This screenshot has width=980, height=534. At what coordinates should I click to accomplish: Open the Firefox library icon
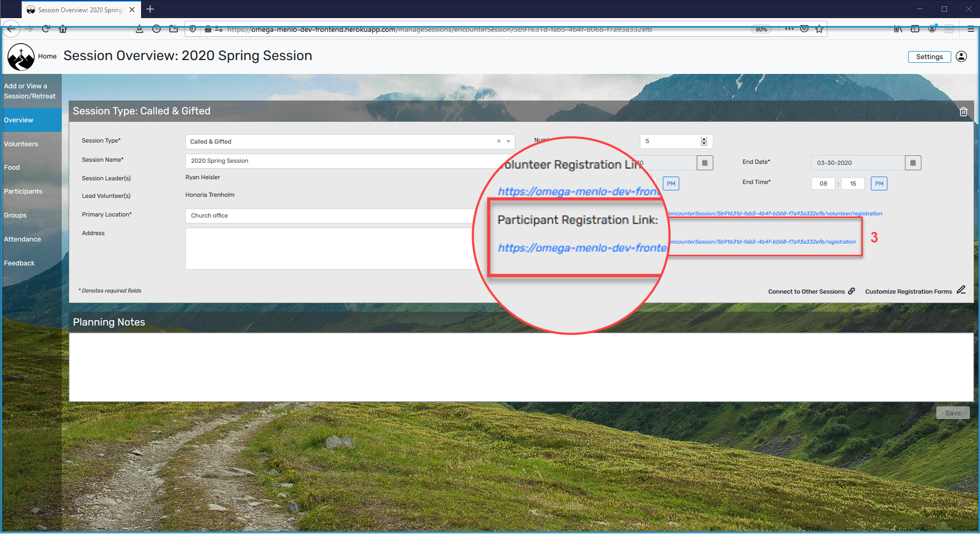pos(898,29)
